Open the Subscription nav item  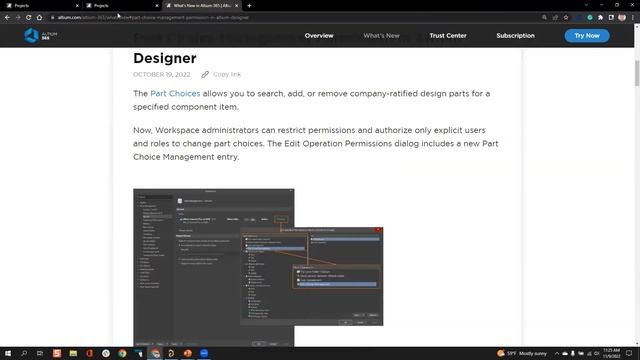(x=515, y=36)
